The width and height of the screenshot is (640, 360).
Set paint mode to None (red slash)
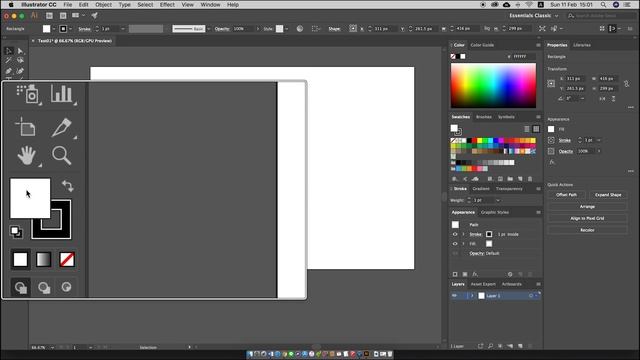tap(67, 260)
